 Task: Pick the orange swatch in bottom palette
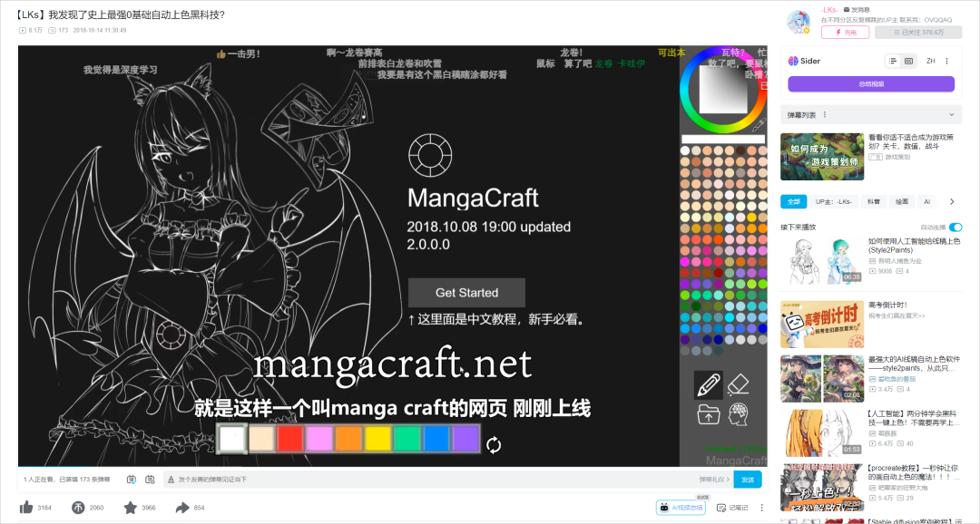pyautogui.click(x=348, y=439)
